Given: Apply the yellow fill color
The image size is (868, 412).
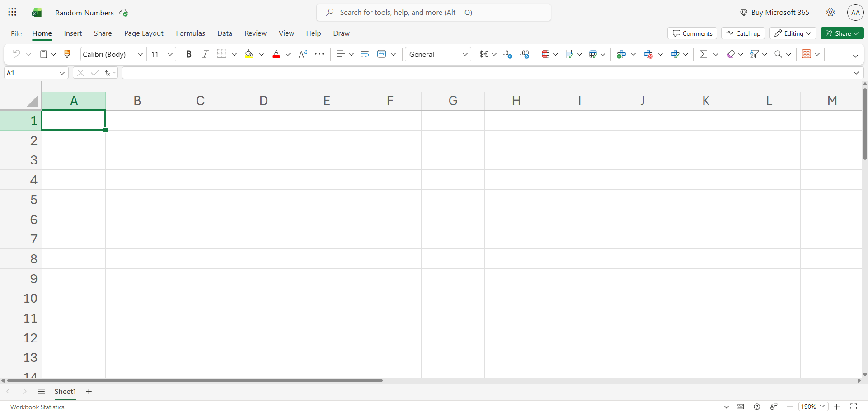Looking at the screenshot, I should (249, 54).
